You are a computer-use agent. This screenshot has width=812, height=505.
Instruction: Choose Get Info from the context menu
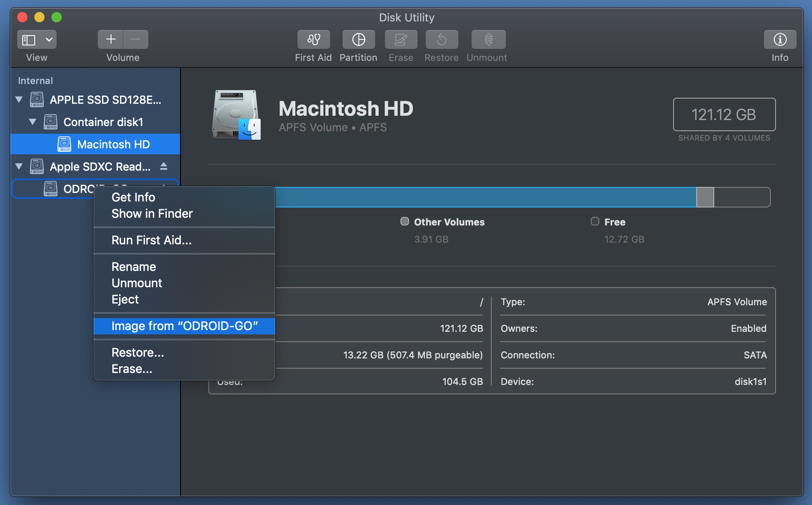[184, 197]
